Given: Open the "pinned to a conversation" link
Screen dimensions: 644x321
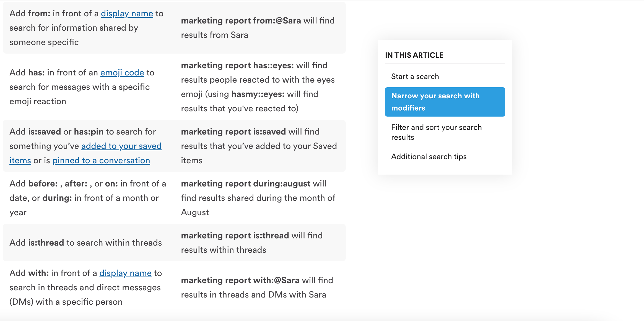Looking at the screenshot, I should (101, 160).
